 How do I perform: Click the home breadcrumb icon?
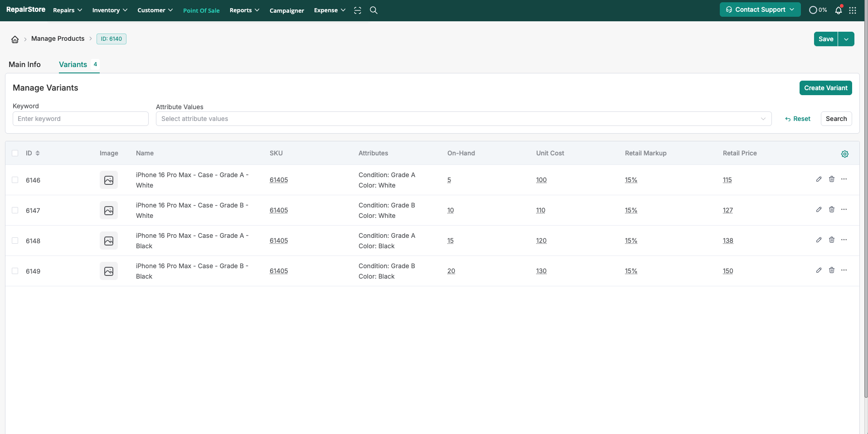[x=15, y=39]
